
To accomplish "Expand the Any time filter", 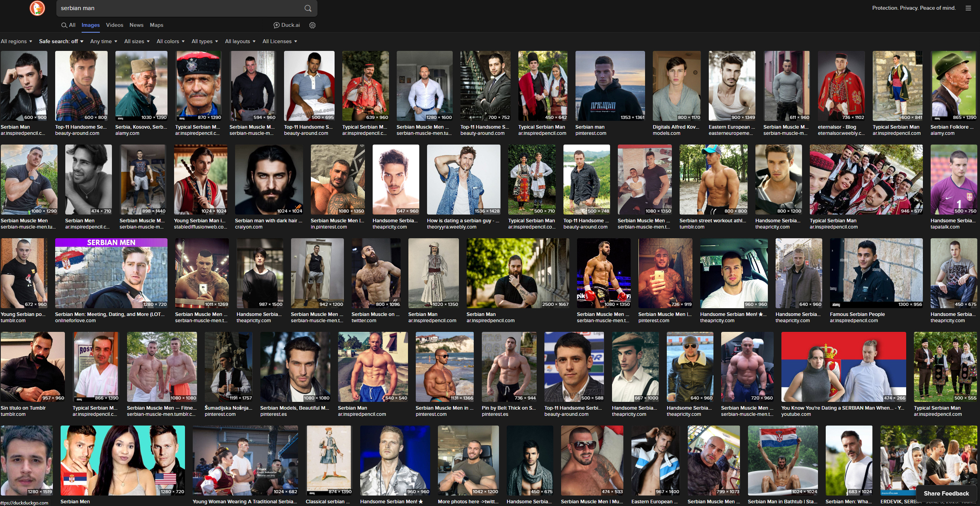I will tap(104, 42).
